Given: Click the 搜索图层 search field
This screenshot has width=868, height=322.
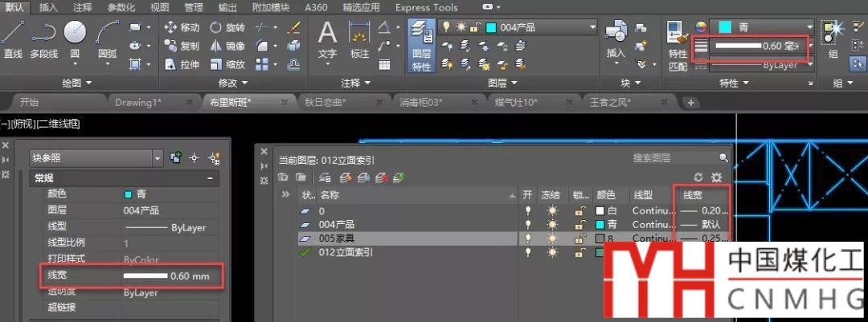Looking at the screenshot, I should pyautogui.click(x=674, y=158).
